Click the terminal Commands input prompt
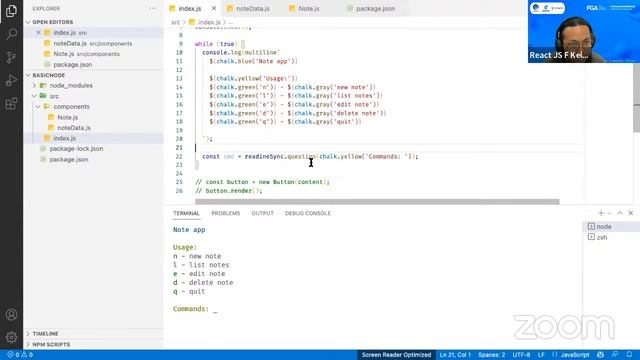This screenshot has width=640, height=360. click(x=195, y=309)
